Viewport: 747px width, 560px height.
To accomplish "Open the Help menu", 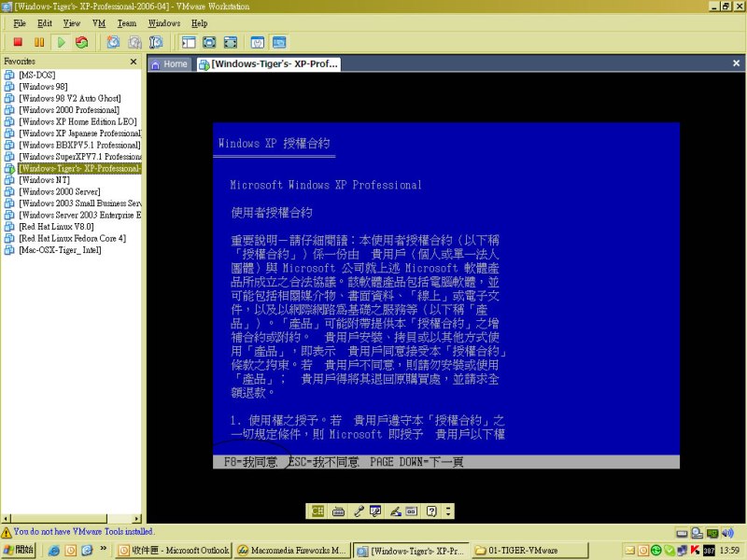I will point(200,23).
